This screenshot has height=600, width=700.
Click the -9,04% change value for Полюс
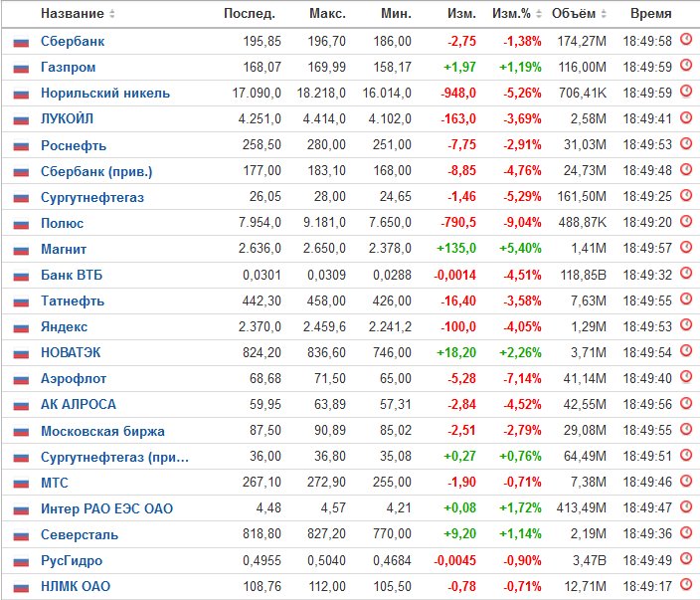pos(522,223)
